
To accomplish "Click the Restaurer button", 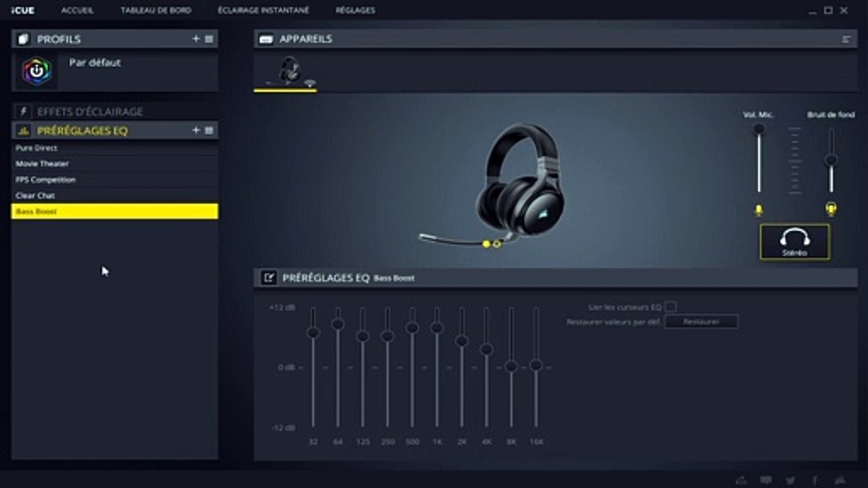I will point(701,321).
